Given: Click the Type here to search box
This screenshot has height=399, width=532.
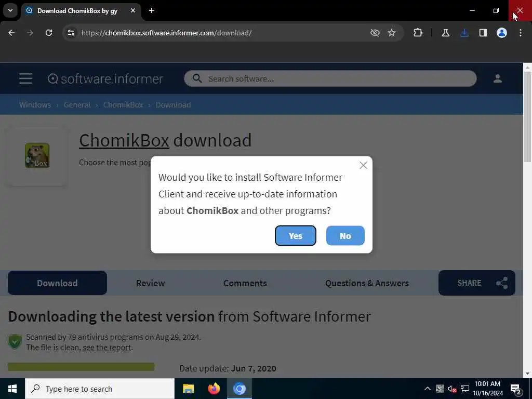Looking at the screenshot, I should 100,389.
